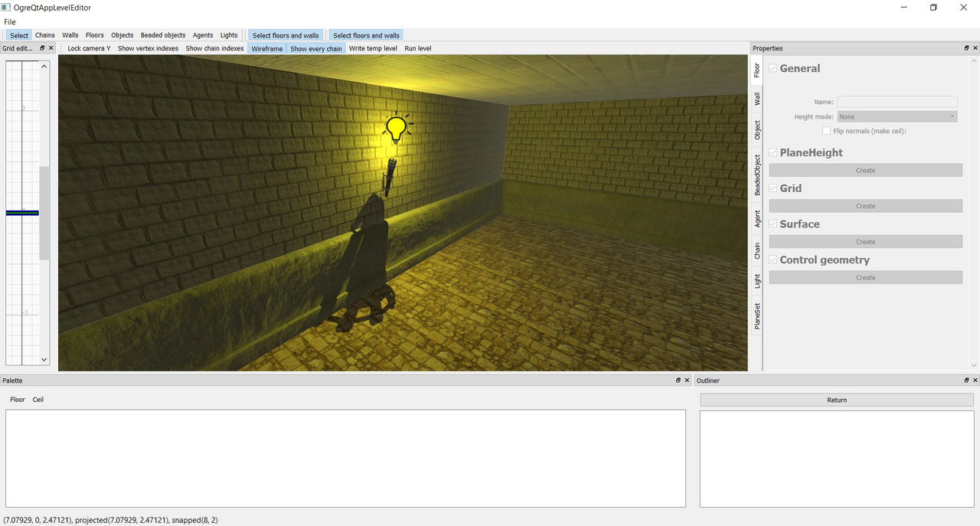Image resolution: width=980 pixels, height=526 pixels.
Task: Open the Chain properties tab
Action: (x=757, y=250)
